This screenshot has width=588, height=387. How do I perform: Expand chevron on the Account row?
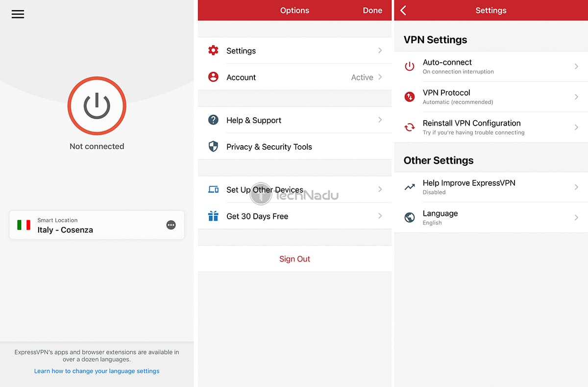380,77
